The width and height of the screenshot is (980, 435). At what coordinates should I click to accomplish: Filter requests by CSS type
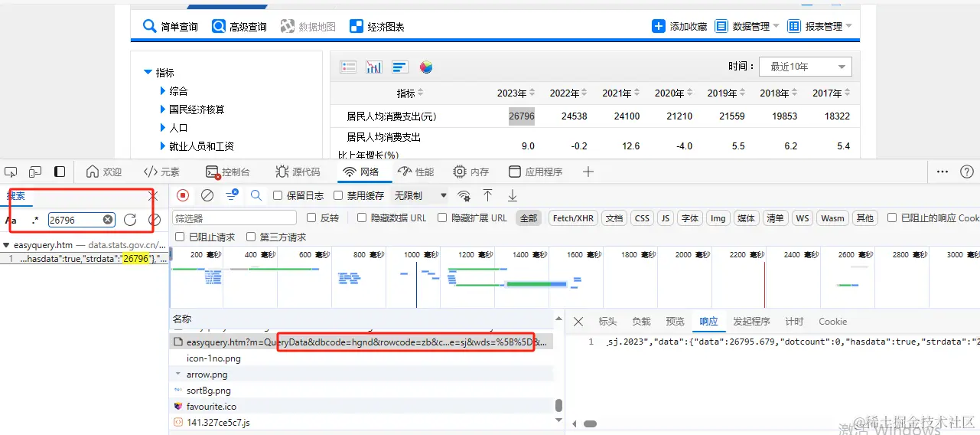[x=642, y=218]
